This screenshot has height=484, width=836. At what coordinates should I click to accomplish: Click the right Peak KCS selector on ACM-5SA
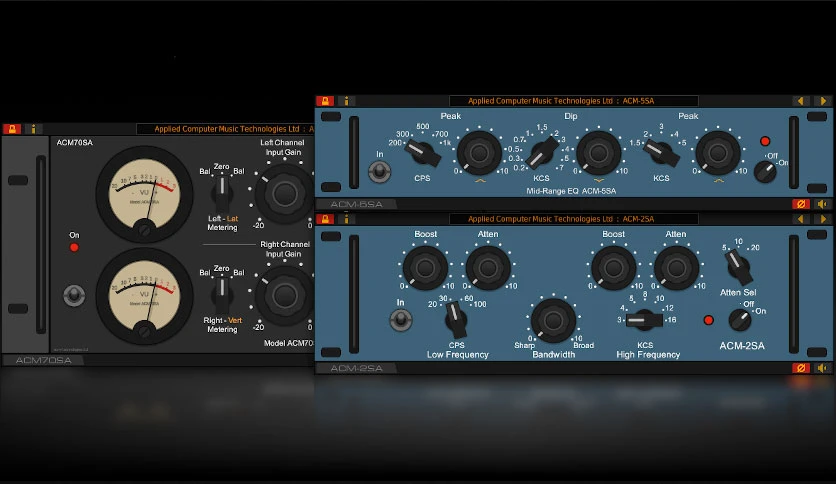[661, 153]
